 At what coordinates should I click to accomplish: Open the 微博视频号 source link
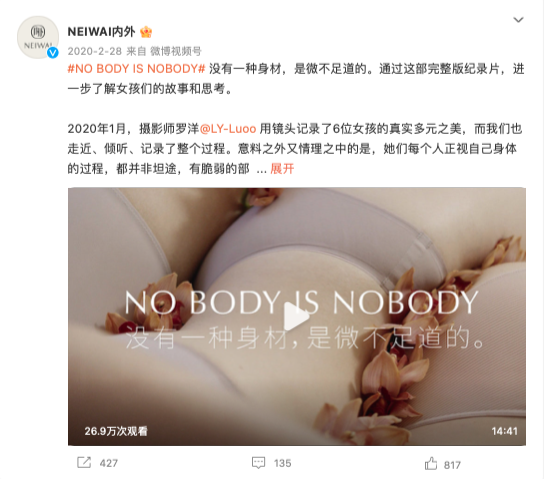click(176, 51)
